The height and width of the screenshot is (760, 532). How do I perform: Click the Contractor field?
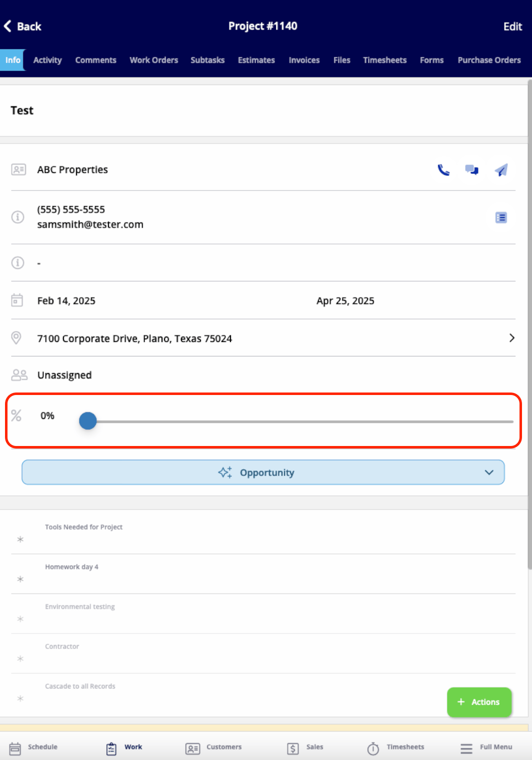click(263, 653)
